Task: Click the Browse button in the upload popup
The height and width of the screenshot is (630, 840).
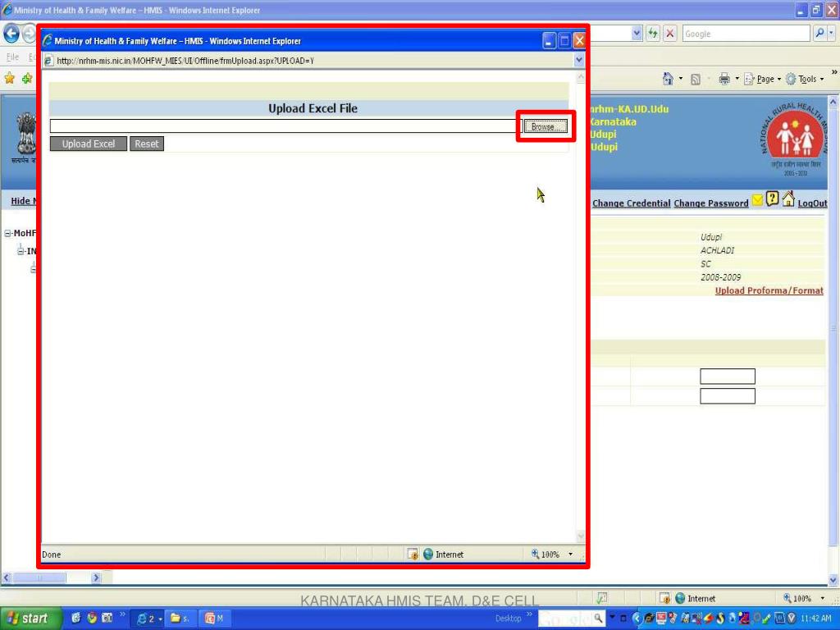Action: (546, 126)
